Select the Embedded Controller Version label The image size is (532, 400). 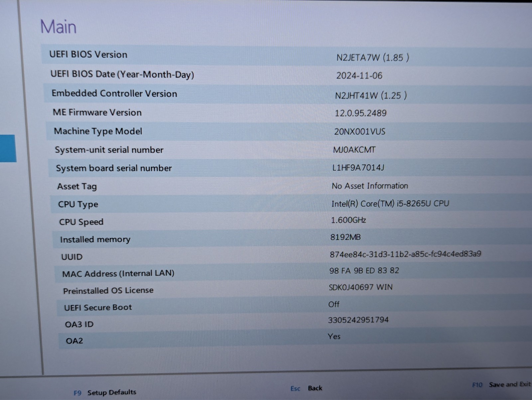114,93
